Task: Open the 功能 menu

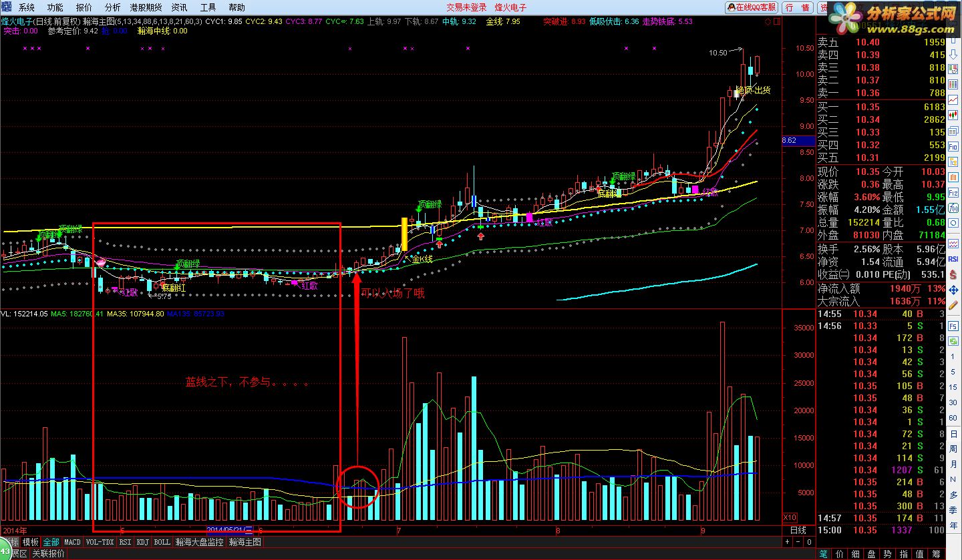Action: 55,7
